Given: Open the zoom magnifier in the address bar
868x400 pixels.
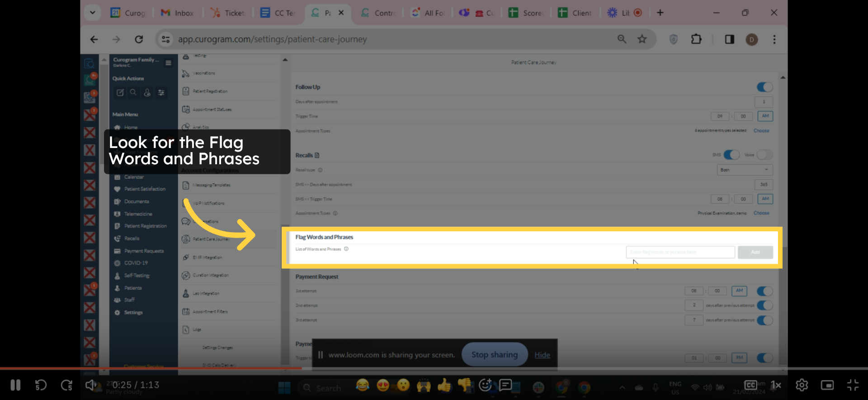Looking at the screenshot, I should pos(622,39).
